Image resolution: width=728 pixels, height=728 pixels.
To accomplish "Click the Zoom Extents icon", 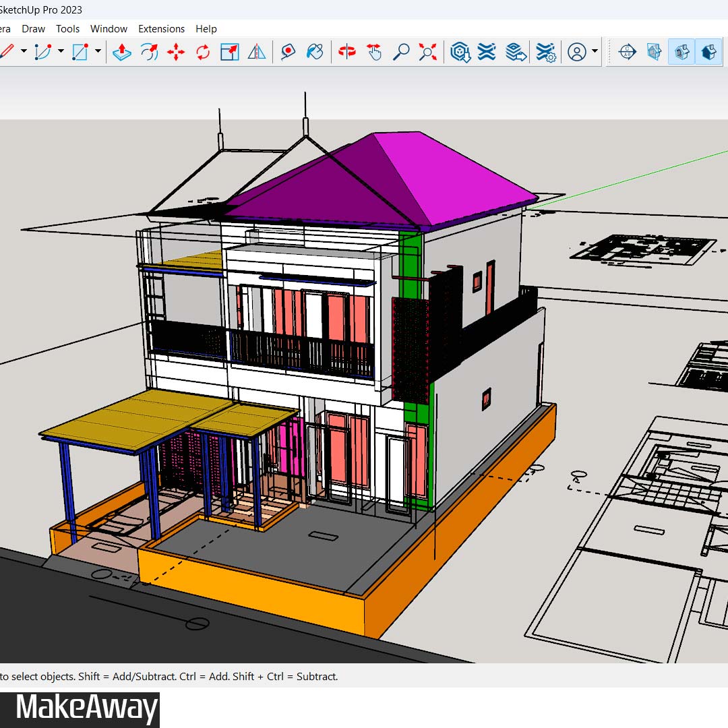I will pyautogui.click(x=427, y=52).
